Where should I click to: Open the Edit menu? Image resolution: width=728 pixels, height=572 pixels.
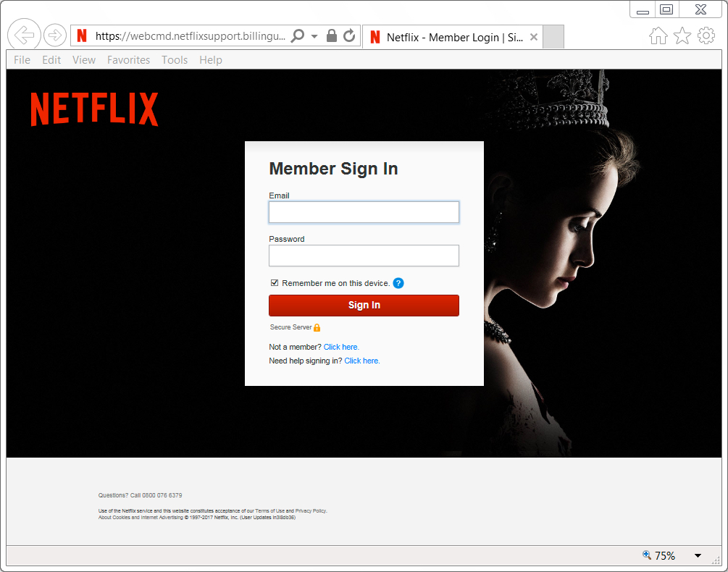(51, 60)
